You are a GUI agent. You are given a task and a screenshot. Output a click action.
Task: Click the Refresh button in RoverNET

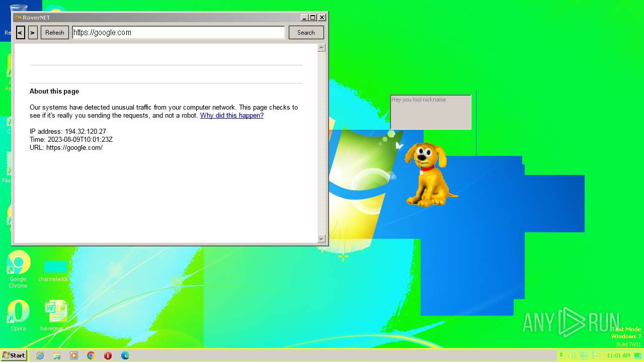click(55, 33)
